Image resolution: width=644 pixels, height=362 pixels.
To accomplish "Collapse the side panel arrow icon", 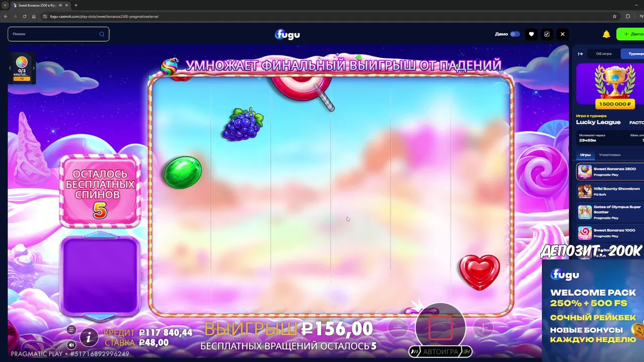I will coord(580,54).
